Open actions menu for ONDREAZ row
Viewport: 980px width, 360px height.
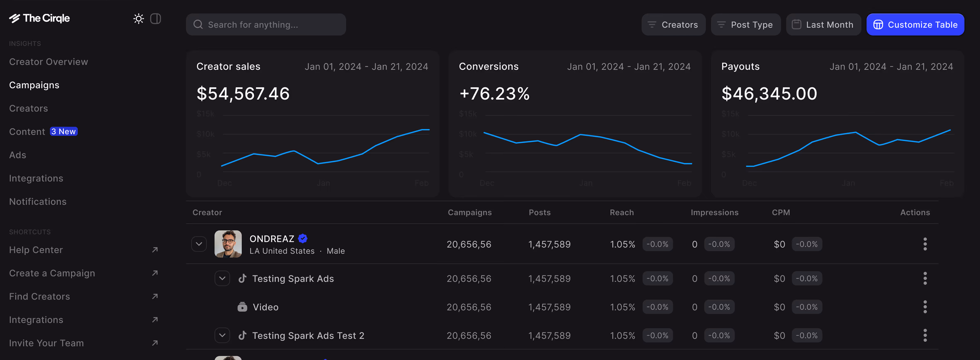point(925,244)
